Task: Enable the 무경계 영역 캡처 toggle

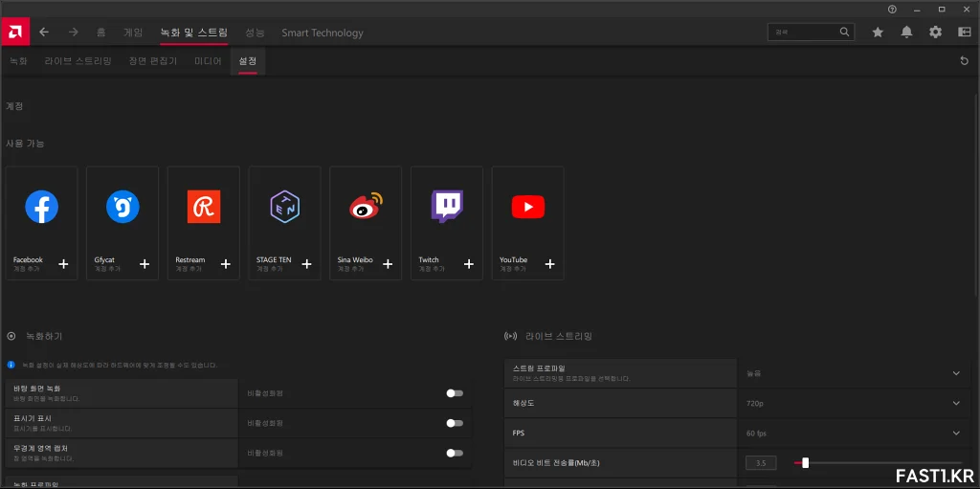Action: click(x=455, y=454)
